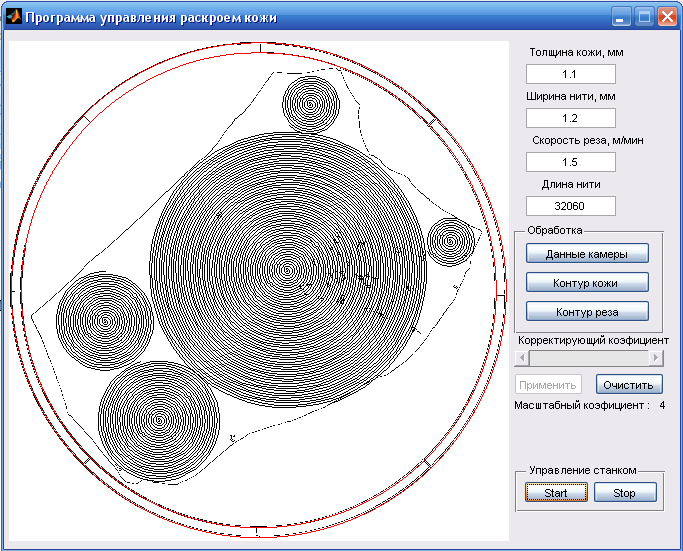This screenshot has height=551, width=683.
Task: Focus the Толщина кожи field showing 1.1
Action: 570,74
